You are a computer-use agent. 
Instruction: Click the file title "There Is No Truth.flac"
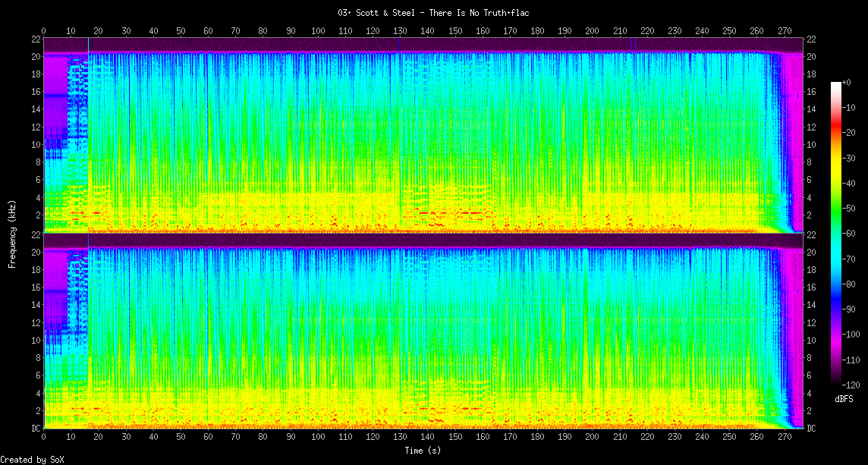pos(433,13)
